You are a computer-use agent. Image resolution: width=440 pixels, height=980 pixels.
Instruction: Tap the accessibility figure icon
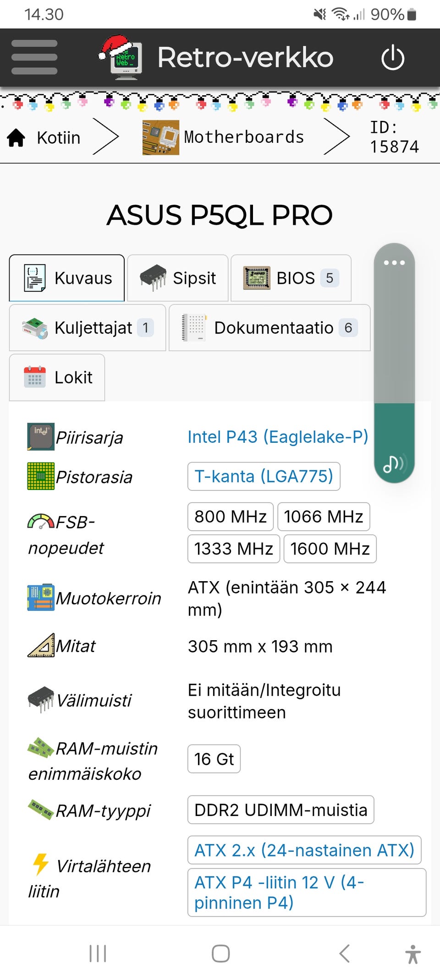coord(413,954)
